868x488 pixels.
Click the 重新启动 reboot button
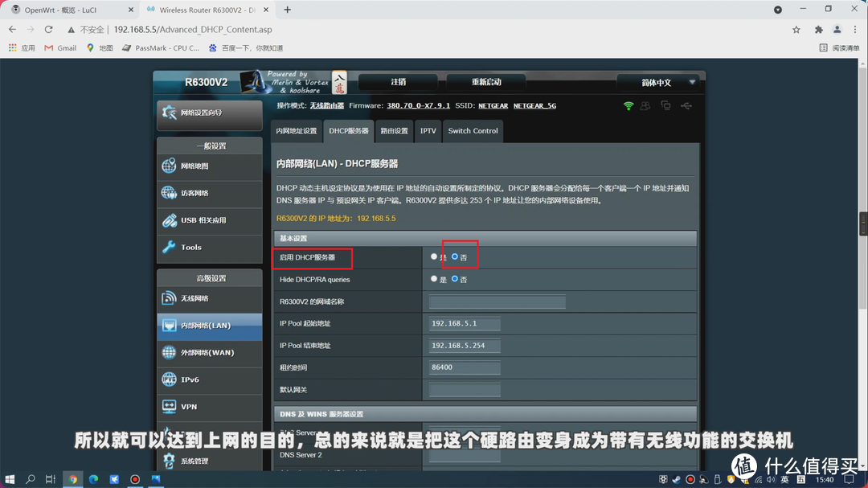coord(486,82)
